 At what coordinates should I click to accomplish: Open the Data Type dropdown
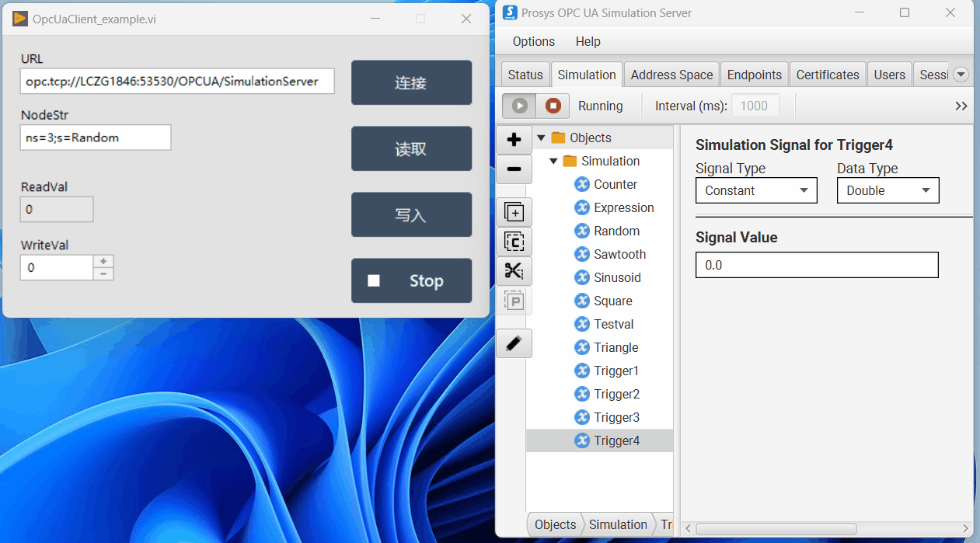[x=888, y=190]
